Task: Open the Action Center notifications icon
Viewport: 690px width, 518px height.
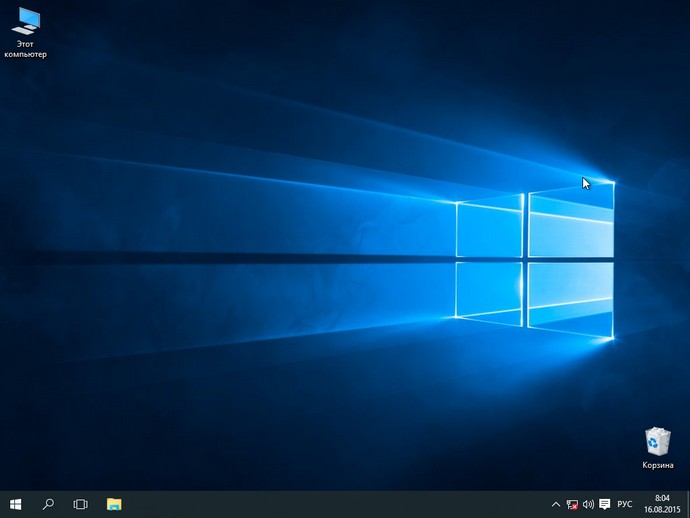Action: [x=605, y=504]
